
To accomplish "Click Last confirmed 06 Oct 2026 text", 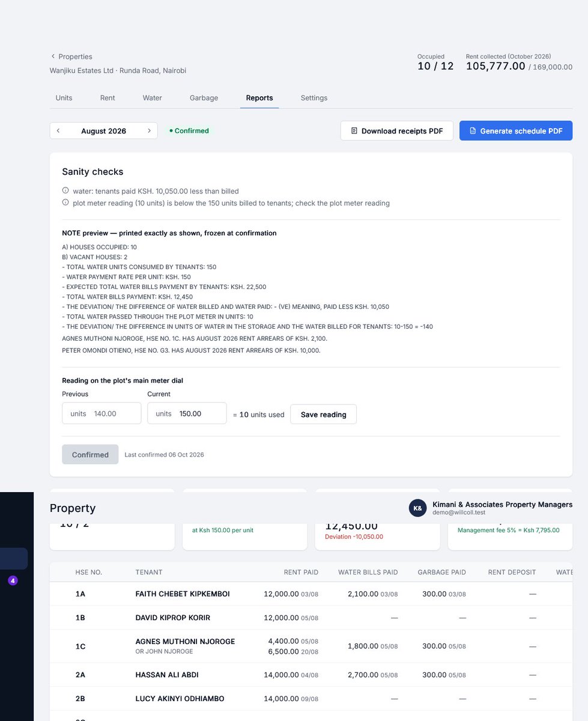I will tap(164, 455).
